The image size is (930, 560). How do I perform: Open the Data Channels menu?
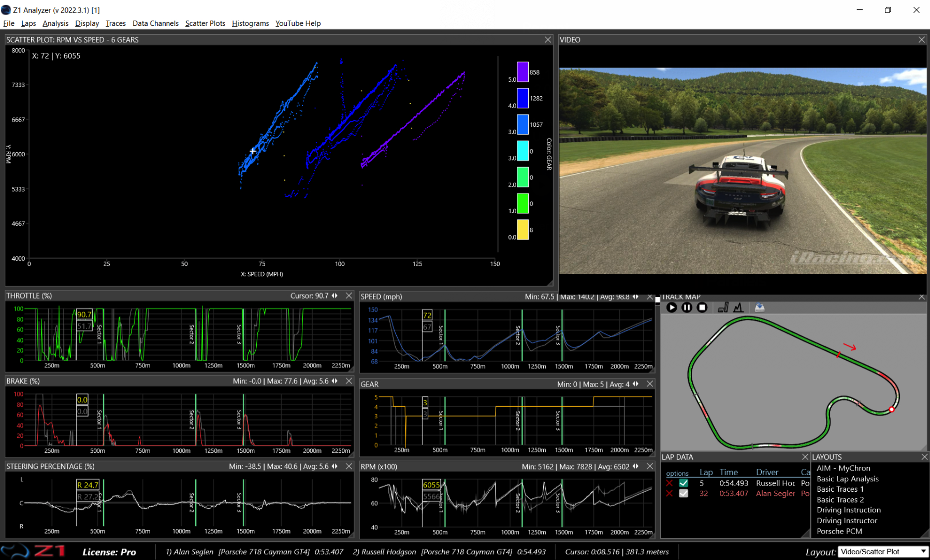pyautogui.click(x=155, y=23)
